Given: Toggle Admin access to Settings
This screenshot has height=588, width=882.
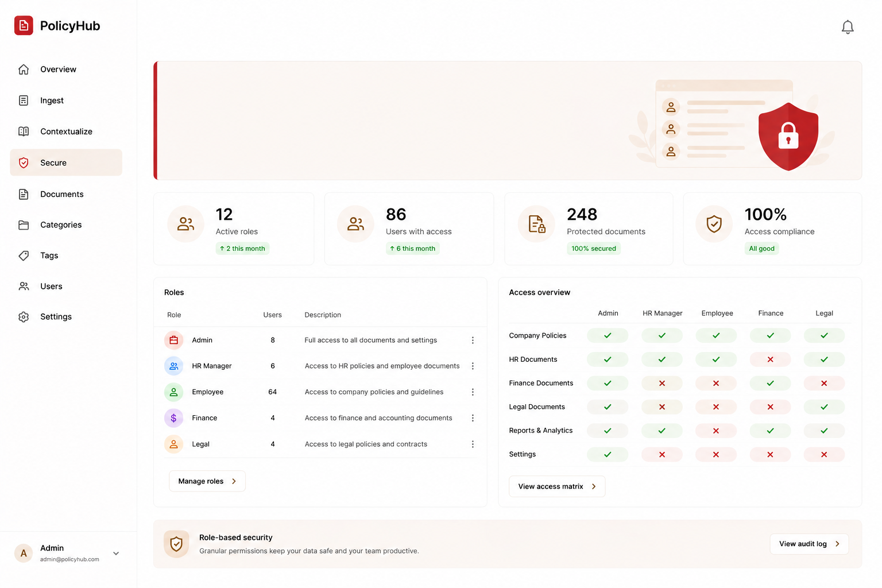Looking at the screenshot, I should [608, 455].
